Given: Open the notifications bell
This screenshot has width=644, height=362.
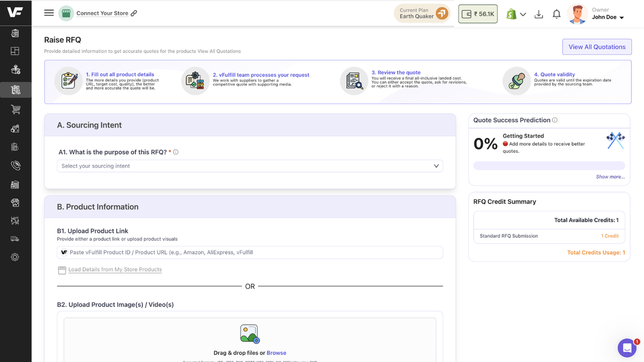Looking at the screenshot, I should 556,14.
